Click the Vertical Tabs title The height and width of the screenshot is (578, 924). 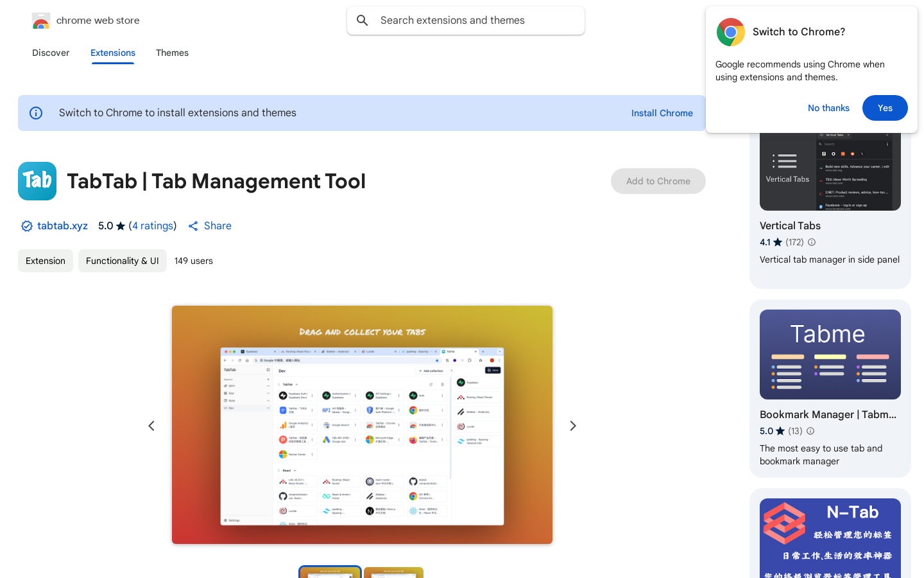[790, 225]
